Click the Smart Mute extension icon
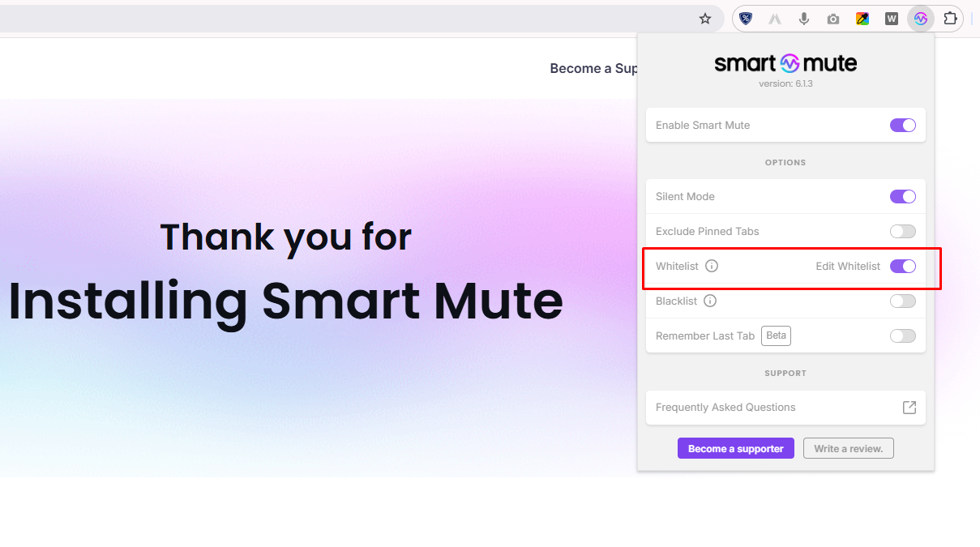This screenshot has height=547, width=980. 921,19
